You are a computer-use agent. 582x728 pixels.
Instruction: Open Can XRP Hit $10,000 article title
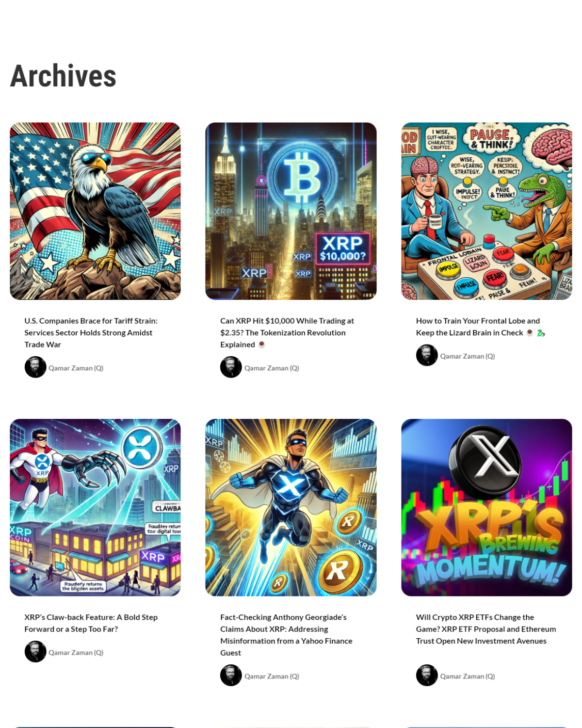click(x=287, y=333)
